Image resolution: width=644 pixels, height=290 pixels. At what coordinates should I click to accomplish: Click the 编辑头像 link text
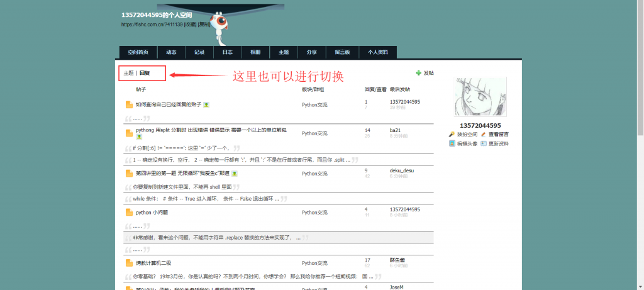coord(467,143)
